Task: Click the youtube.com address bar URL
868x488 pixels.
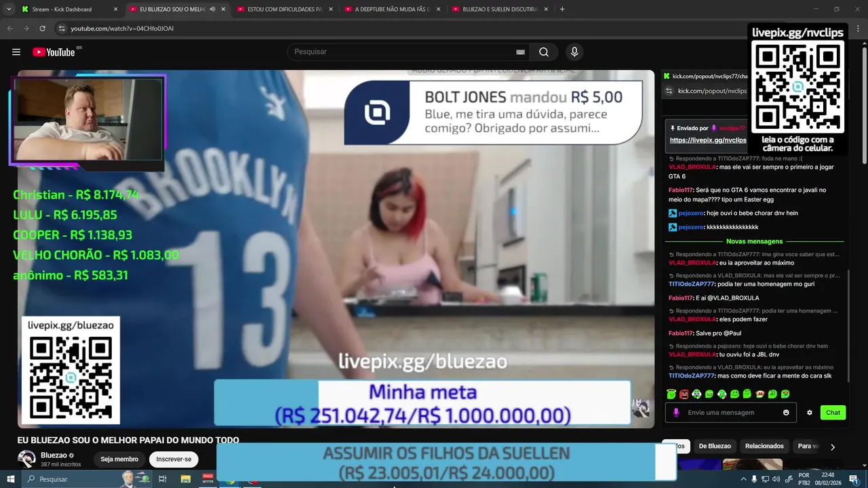Action: tap(122, 28)
